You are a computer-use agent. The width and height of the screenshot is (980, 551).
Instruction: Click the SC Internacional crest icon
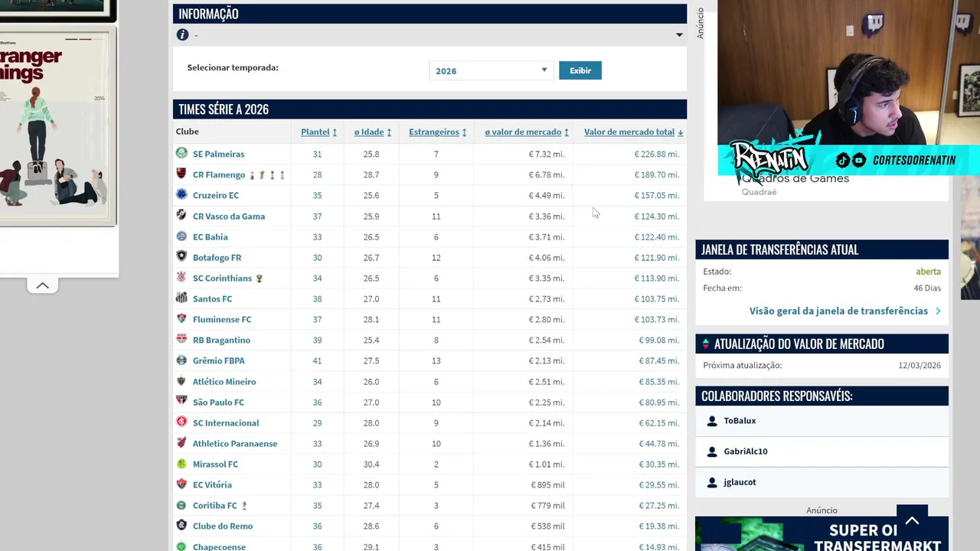coord(181,422)
